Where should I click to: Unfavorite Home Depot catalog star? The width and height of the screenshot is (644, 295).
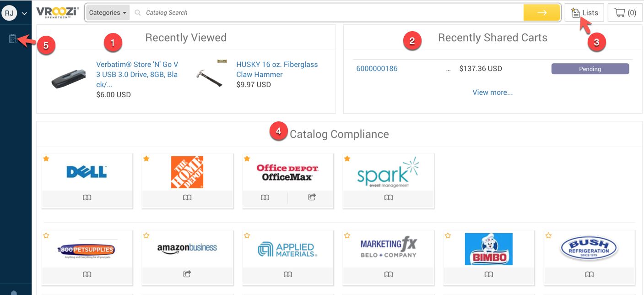pyautogui.click(x=146, y=158)
